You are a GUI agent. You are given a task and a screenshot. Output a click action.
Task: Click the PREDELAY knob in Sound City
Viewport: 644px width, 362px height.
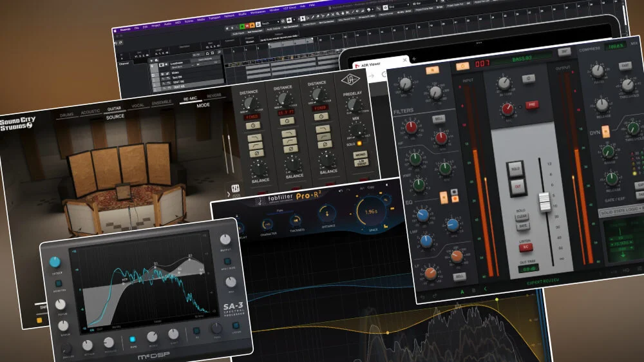(353, 105)
